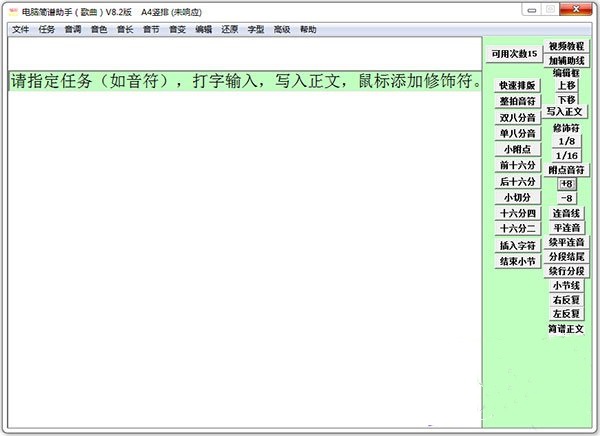Image resolution: width=600 pixels, height=436 pixels.
Task: Open the 视频教程 video tutorial
Action: 566,46
